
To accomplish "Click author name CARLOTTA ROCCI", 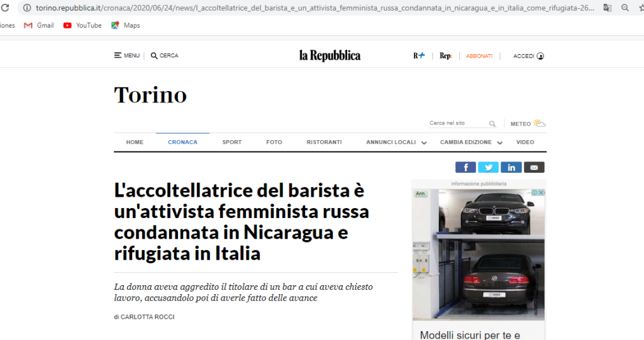I will click(147, 317).
